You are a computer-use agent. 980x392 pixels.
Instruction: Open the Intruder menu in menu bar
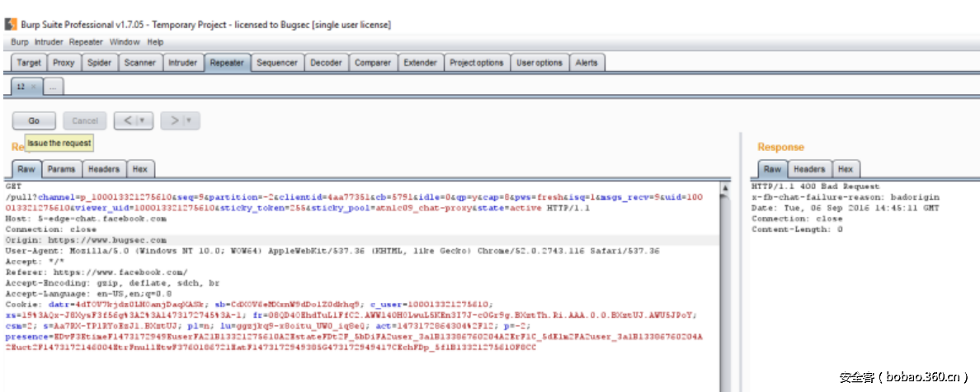tap(49, 42)
